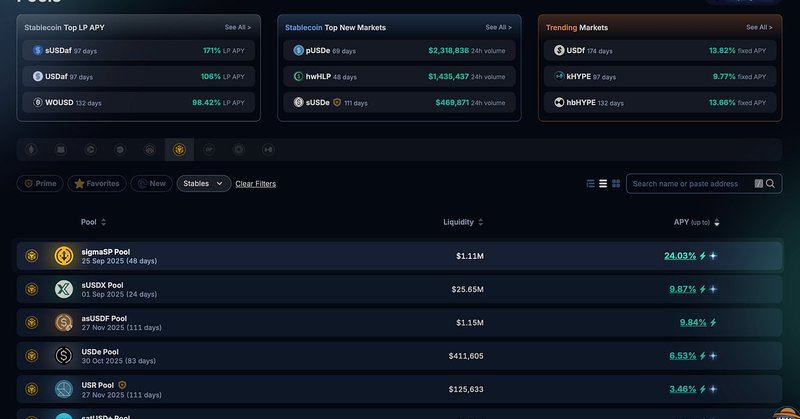Screen dimensions: 800x419
Task: Clear all active filters
Action: 256,184
